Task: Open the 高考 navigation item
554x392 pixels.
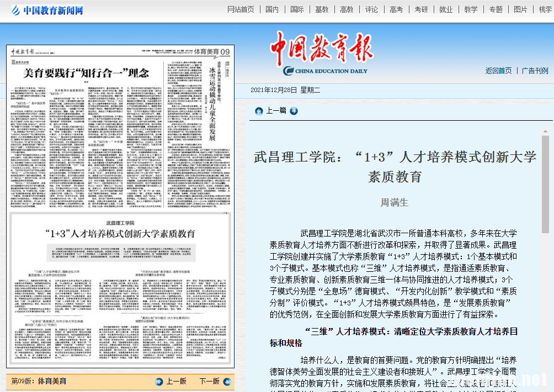Action: [396, 9]
